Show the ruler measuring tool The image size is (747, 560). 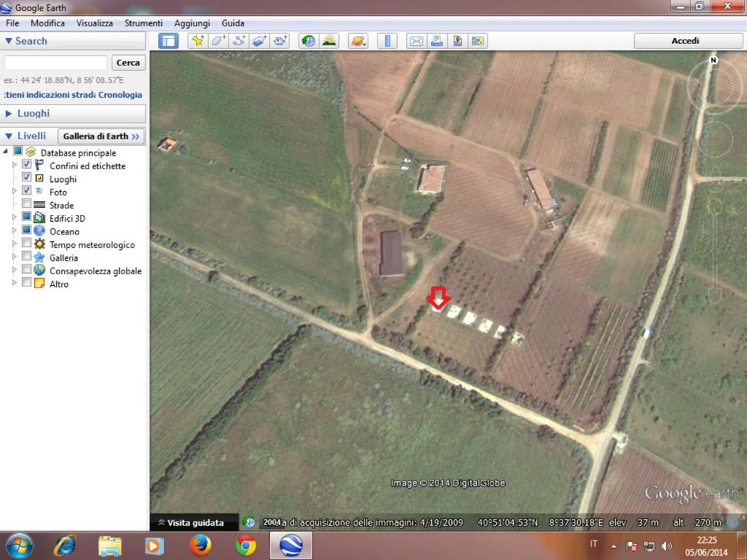coord(387,41)
